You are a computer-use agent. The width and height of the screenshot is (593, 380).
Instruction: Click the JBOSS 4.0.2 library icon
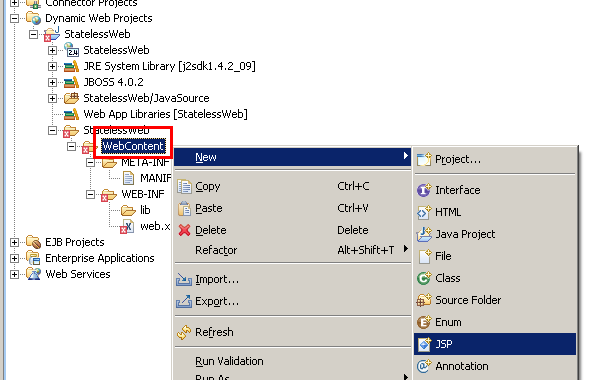coord(71,82)
